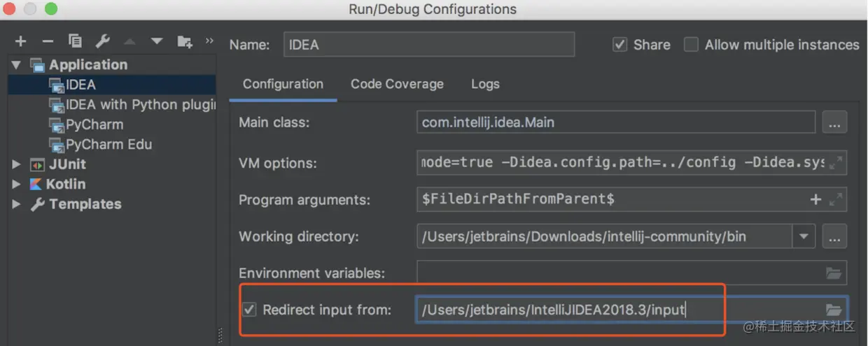Switch to Configuration tab
Image resolution: width=868 pixels, height=346 pixels.
pos(283,84)
